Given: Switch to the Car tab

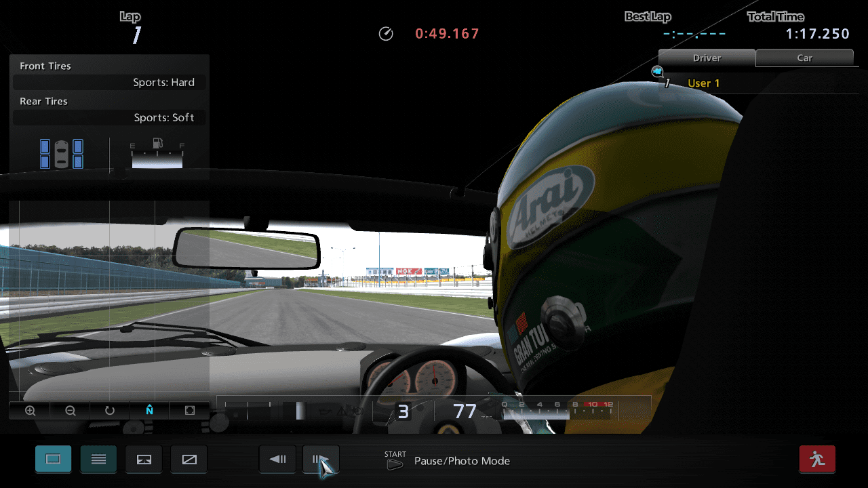Looking at the screenshot, I should [x=804, y=58].
